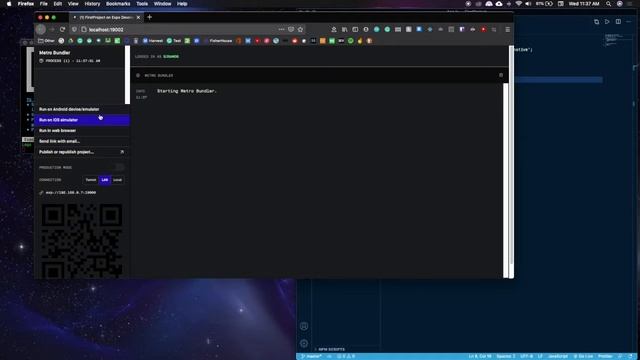Open the Test bookmark
Viewport: 640px width, 360px height.
click(174, 41)
